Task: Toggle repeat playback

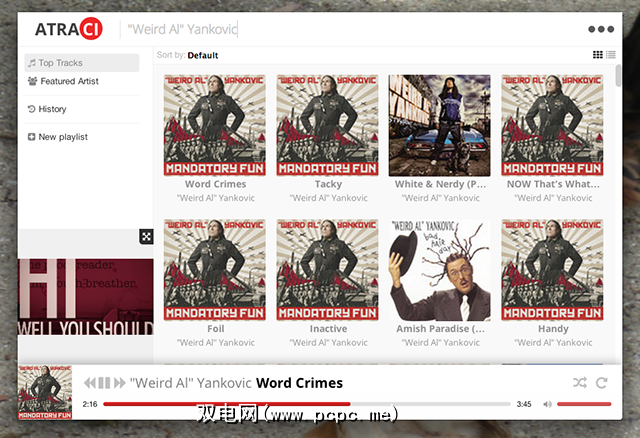Action: (602, 382)
